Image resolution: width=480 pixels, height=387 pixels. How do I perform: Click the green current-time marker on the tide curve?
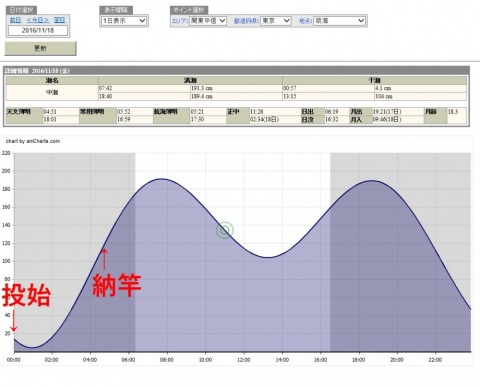point(225,230)
